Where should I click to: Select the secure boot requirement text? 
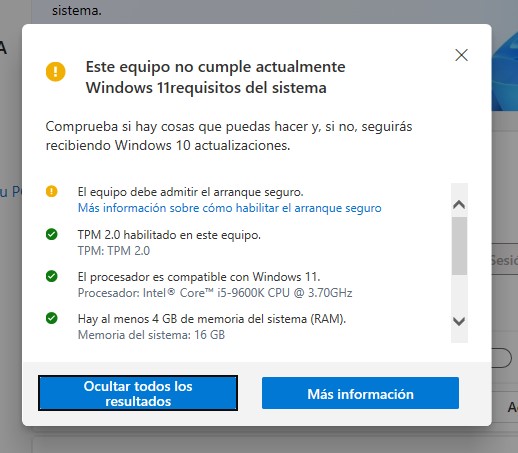(190, 192)
